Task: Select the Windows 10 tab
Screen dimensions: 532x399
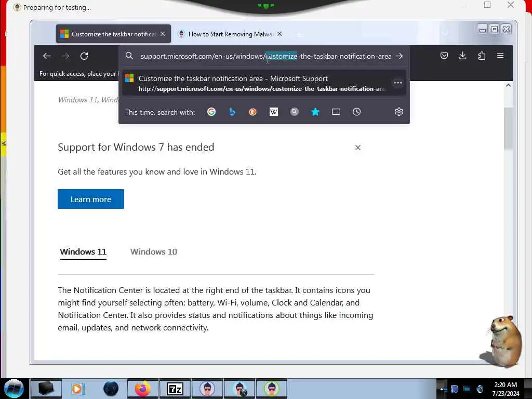Action: tap(154, 252)
